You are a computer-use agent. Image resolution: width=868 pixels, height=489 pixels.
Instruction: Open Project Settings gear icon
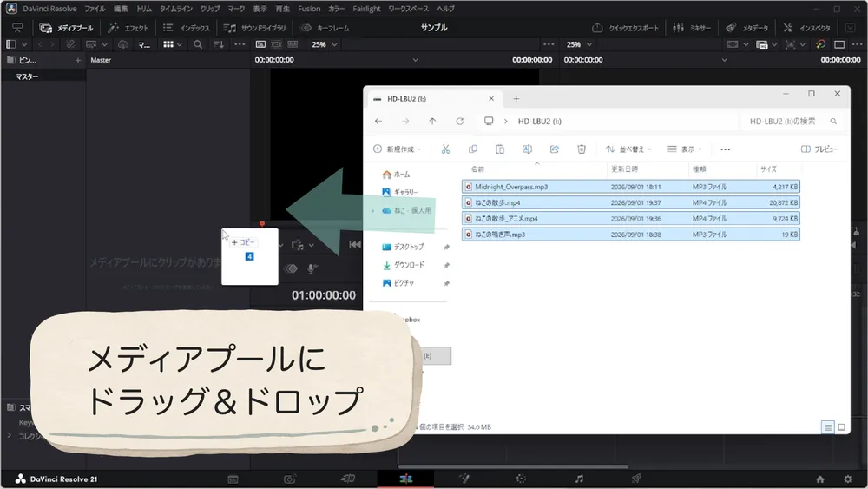(x=847, y=479)
